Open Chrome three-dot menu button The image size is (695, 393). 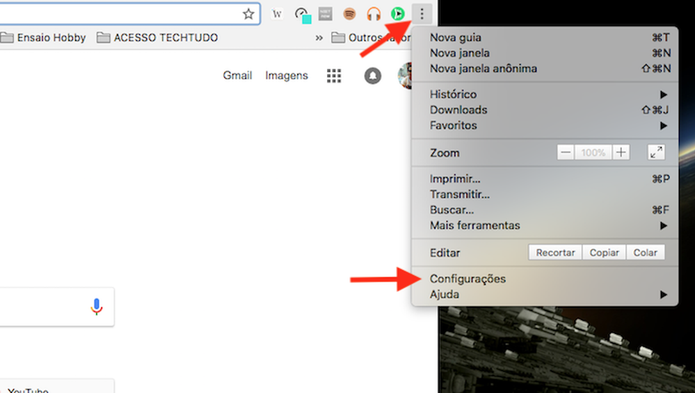(x=422, y=14)
